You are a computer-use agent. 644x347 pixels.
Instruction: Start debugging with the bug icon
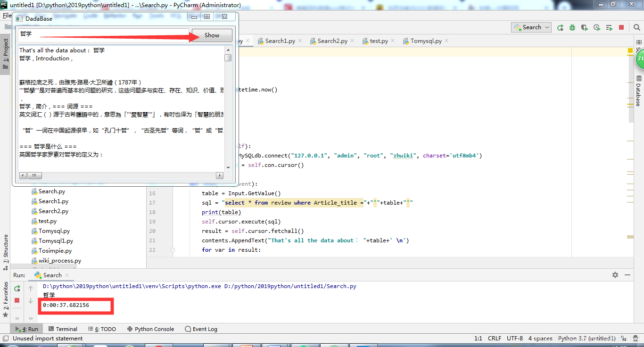pos(572,28)
